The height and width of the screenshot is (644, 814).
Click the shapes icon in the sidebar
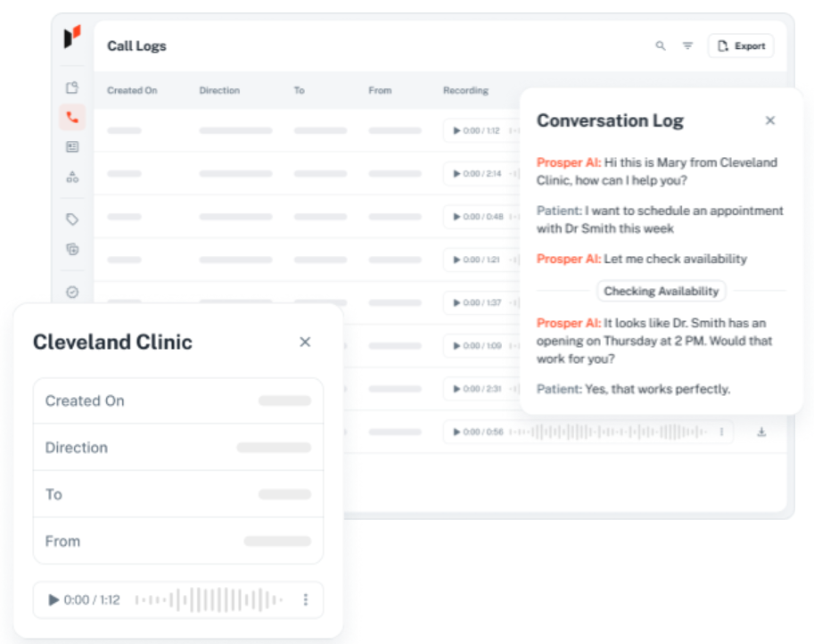click(72, 178)
